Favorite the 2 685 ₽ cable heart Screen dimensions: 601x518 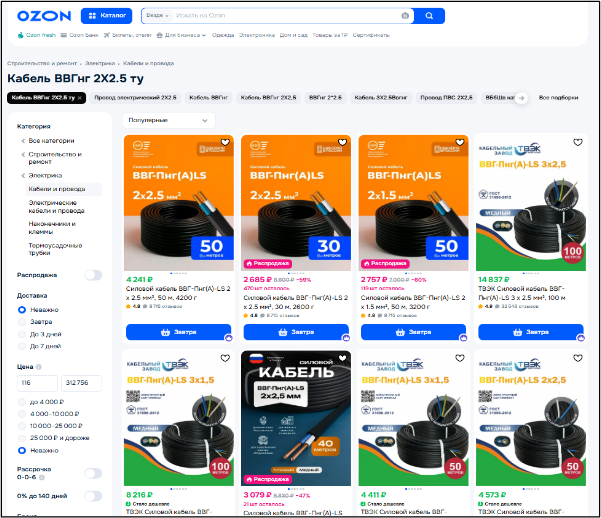point(343,143)
